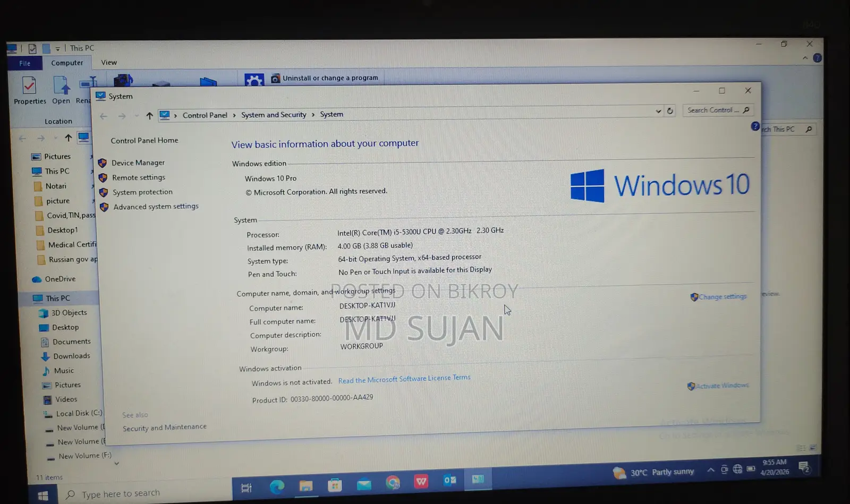
Task: Open Task View on the taskbar
Action: (246, 488)
